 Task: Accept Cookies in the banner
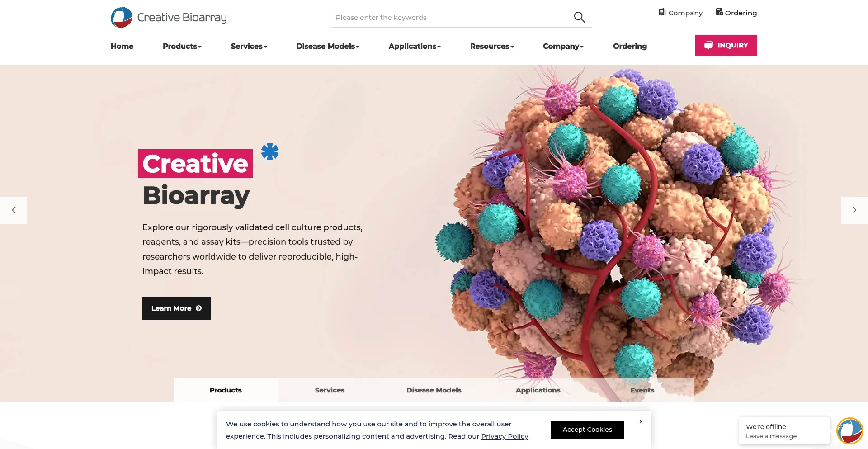[x=587, y=430]
